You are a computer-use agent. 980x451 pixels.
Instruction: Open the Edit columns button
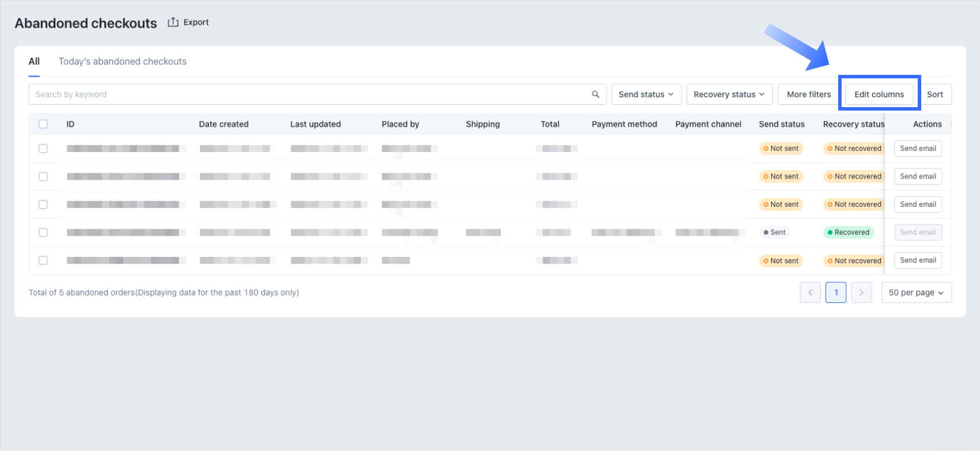coord(879,94)
